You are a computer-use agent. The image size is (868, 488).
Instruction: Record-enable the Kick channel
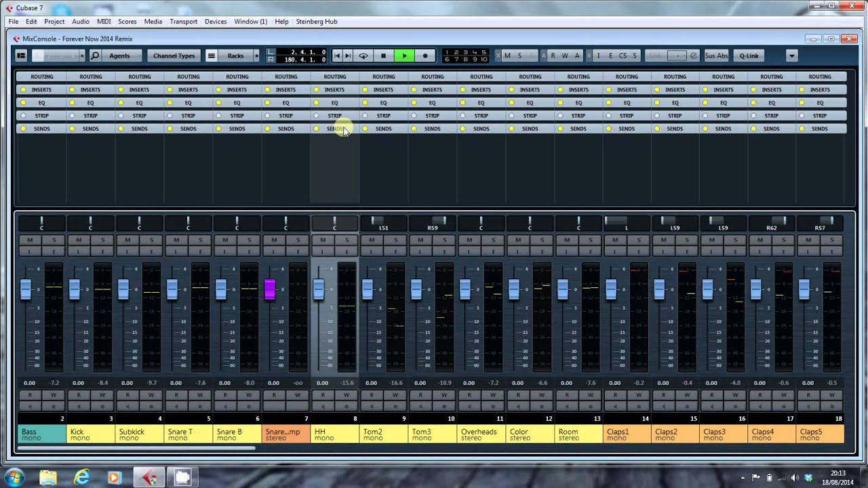click(x=102, y=406)
